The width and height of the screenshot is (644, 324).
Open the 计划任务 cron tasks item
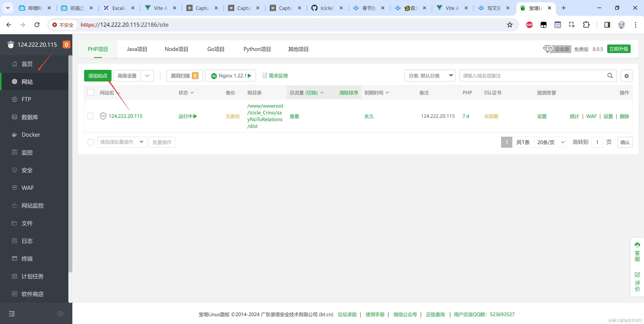34,276
